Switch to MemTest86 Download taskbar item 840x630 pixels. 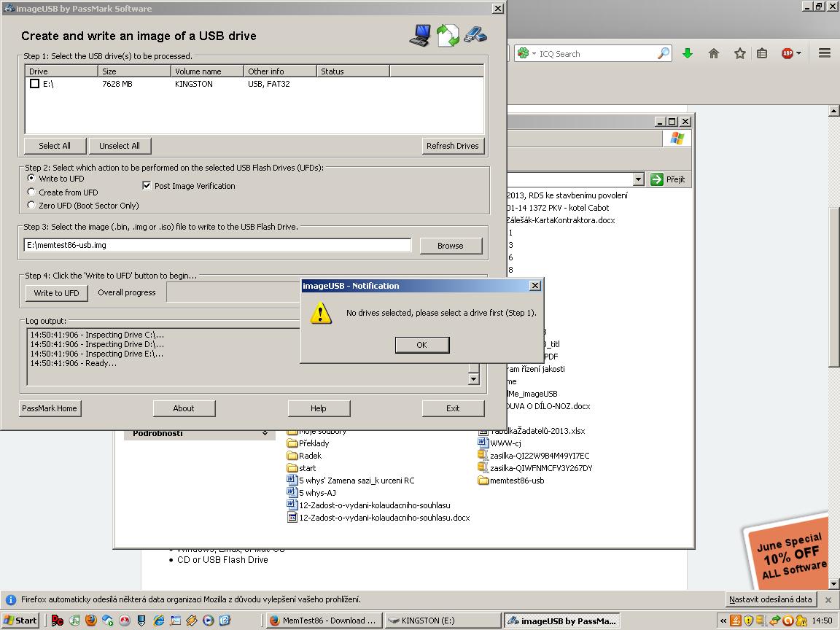coord(322,621)
